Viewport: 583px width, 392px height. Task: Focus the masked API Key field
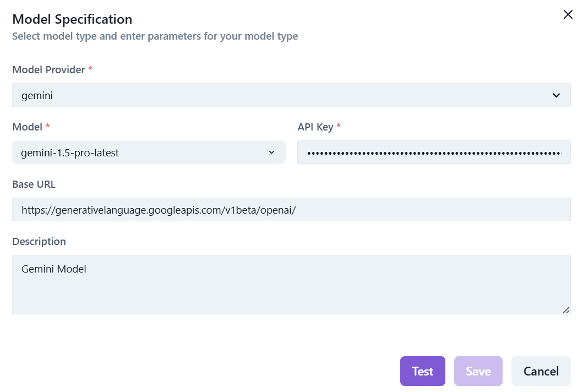(433, 153)
